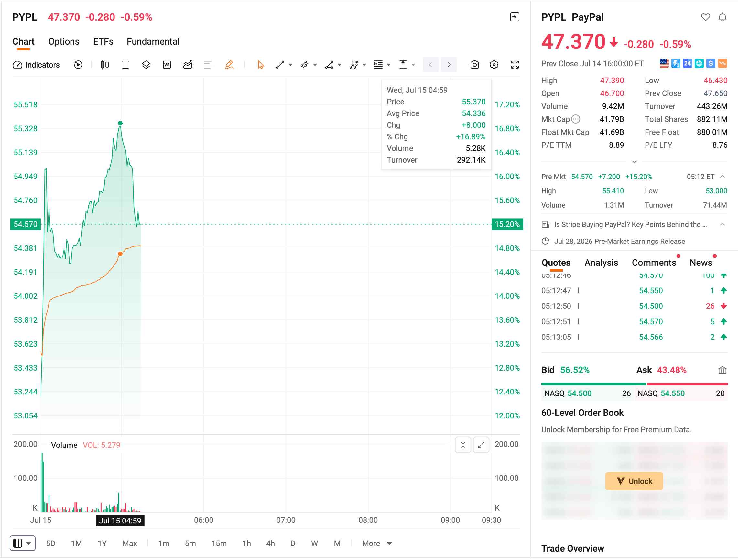
Task: Enter fullscreen chart mode
Action: (x=515, y=65)
